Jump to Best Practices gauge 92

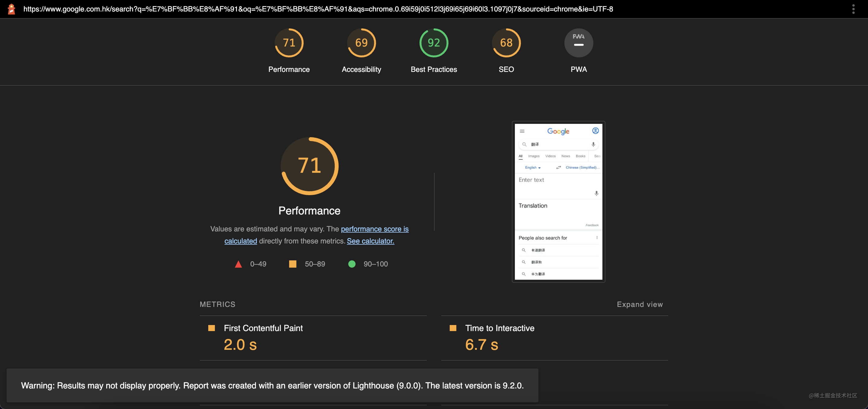434,43
